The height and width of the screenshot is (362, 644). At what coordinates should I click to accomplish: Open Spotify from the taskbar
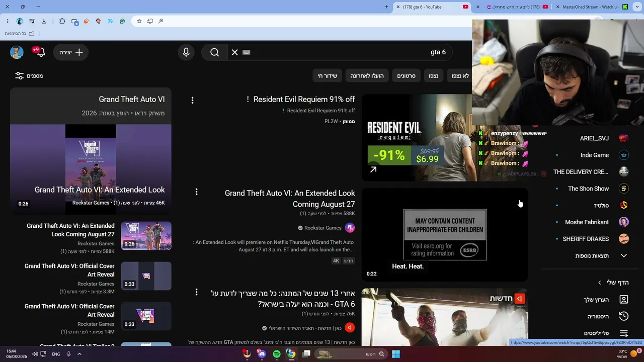tap(276, 354)
